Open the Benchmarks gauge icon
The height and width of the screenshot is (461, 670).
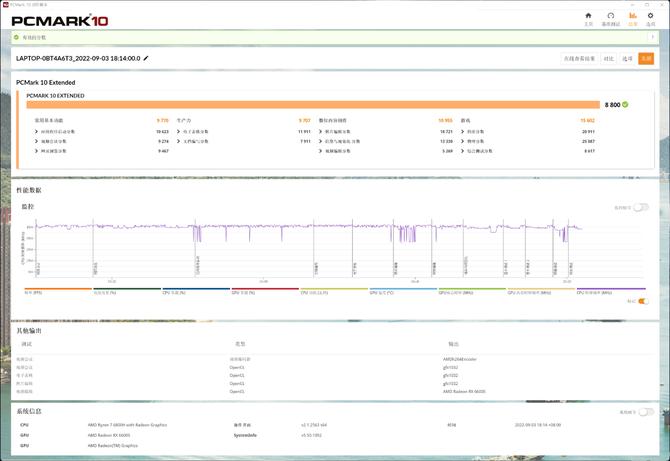click(610, 18)
